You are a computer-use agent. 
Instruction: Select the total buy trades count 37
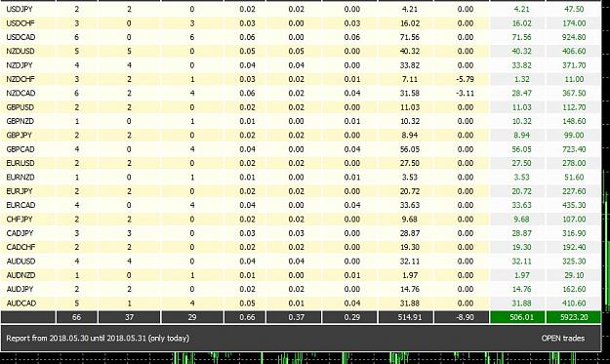(x=129, y=317)
